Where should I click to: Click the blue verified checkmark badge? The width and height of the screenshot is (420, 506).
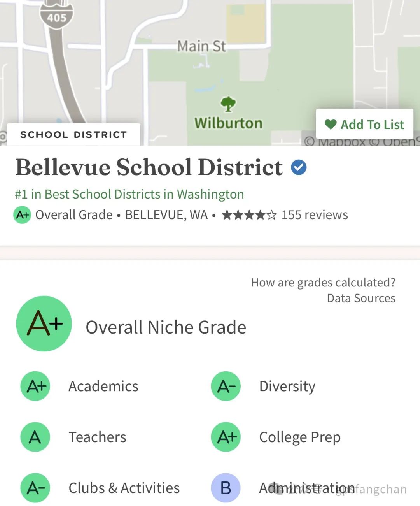pos(299,167)
